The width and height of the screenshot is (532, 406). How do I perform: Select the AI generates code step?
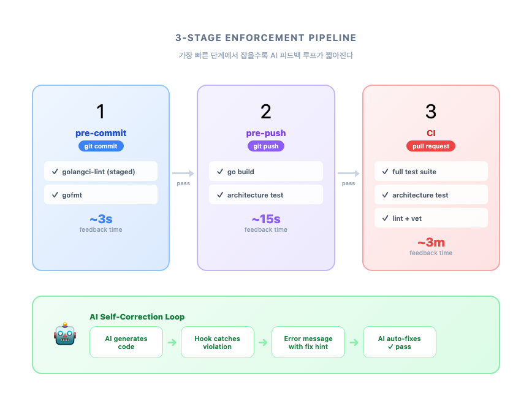click(x=126, y=342)
